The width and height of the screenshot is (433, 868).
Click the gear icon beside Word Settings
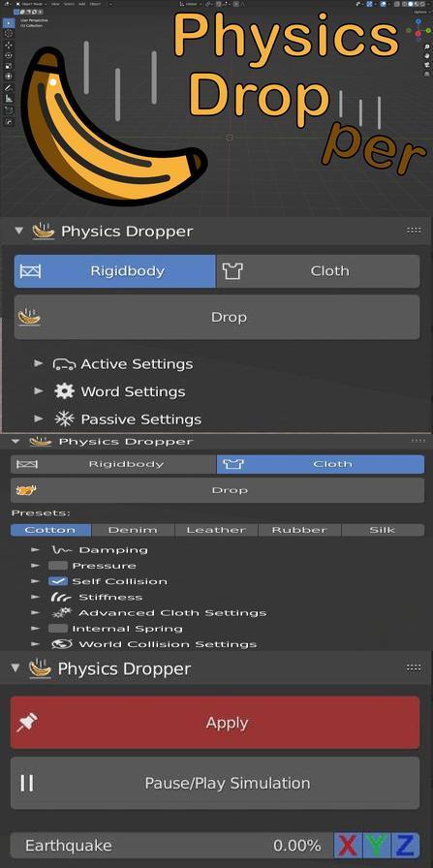pos(64,391)
